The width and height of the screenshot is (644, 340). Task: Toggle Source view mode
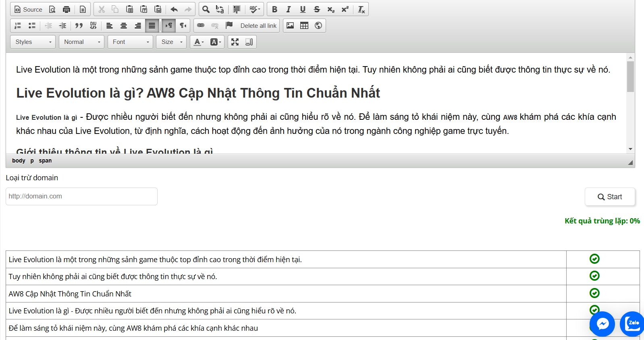pos(28,9)
